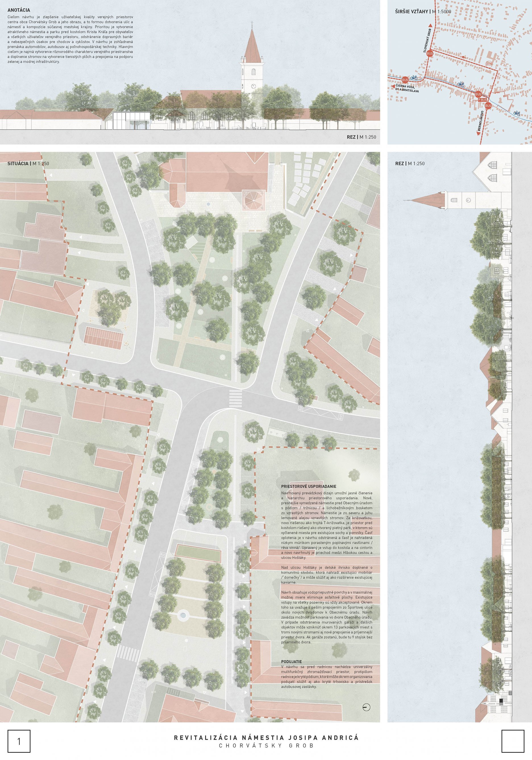Click the cross atop the church spire
Screen dimensions: 532x760
tap(252, 24)
